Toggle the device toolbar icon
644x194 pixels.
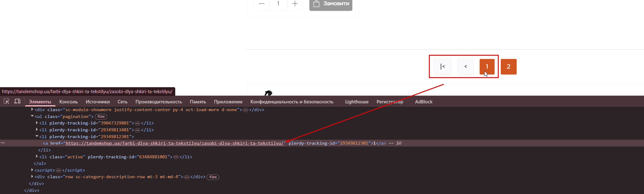[x=17, y=101]
